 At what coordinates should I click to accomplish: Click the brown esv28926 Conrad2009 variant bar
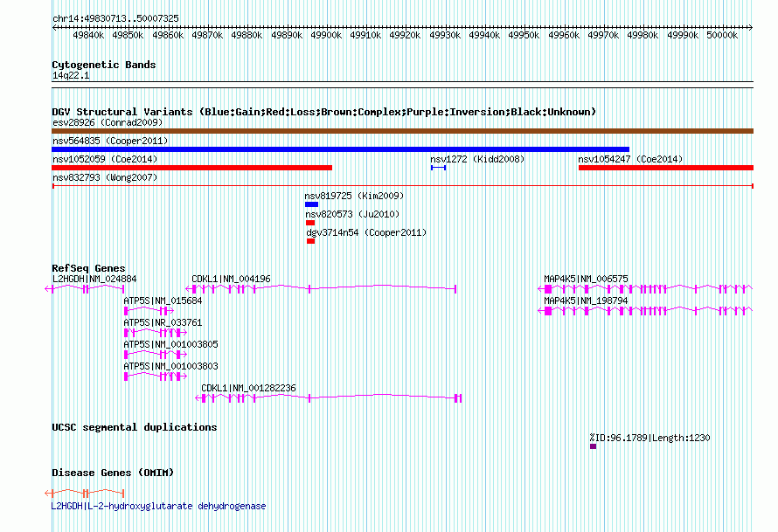click(x=402, y=131)
